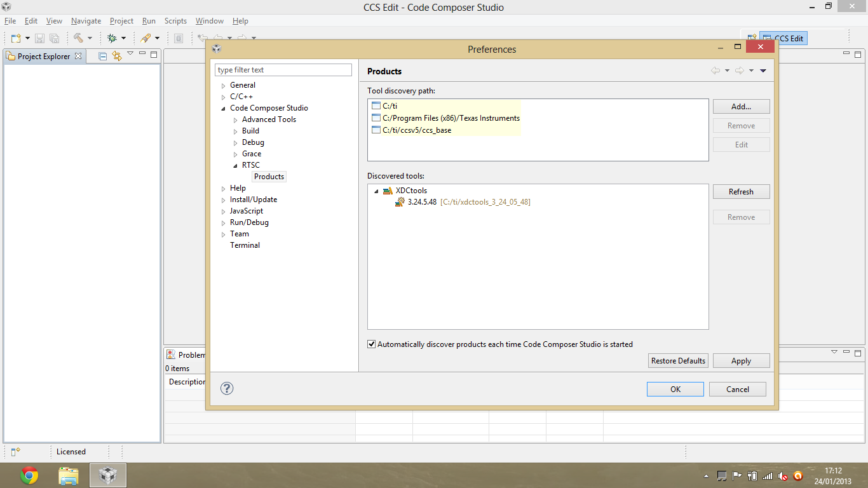Open the dropdown beside the New icon
868x488 pixels.
pyautogui.click(x=27, y=38)
